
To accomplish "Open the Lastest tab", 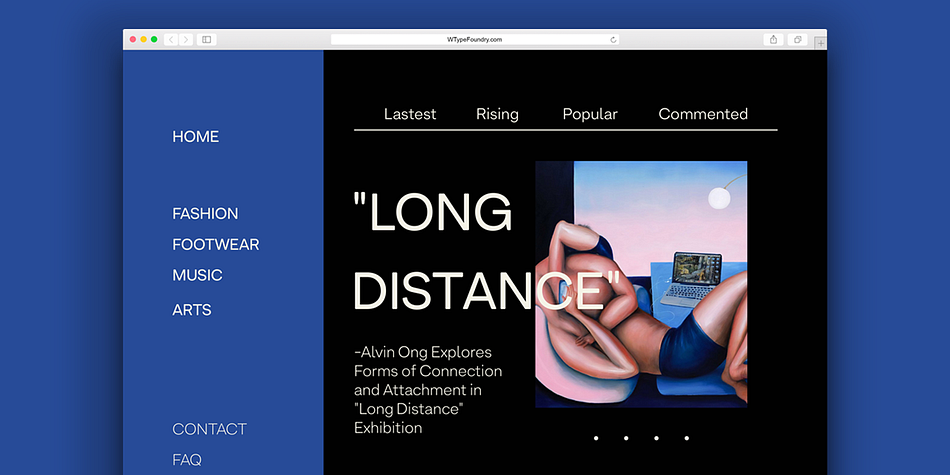I will (410, 114).
